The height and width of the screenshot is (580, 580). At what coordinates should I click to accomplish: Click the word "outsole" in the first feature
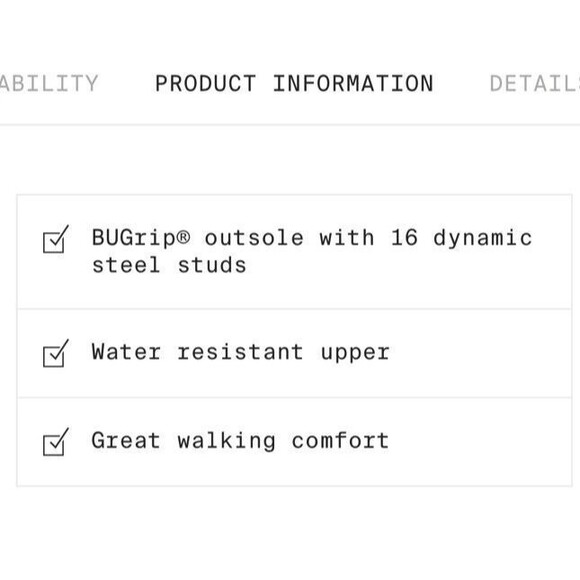coord(254,238)
